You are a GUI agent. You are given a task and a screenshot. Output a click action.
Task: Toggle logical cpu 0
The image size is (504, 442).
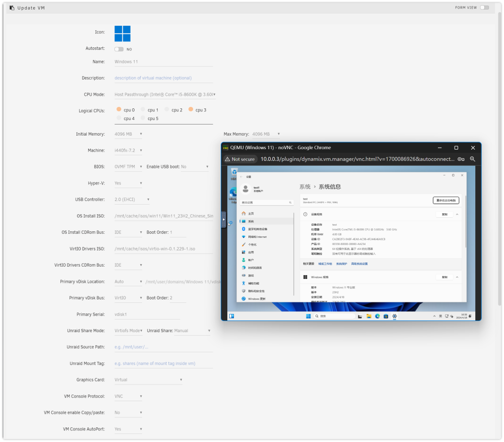tap(119, 109)
